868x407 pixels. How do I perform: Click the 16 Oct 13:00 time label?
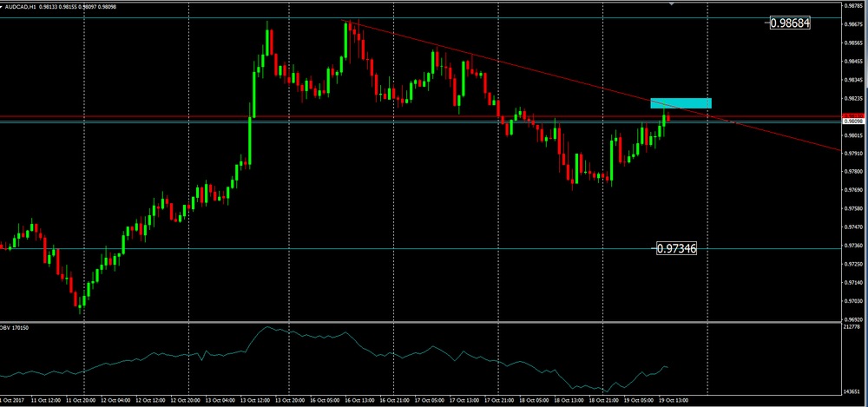tap(358, 399)
